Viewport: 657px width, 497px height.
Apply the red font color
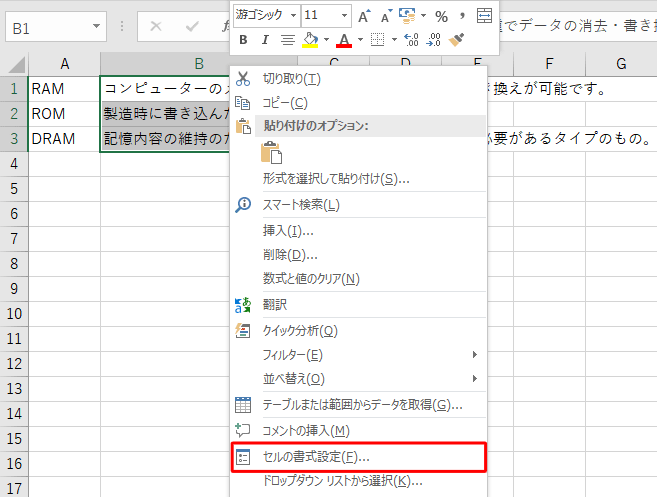pos(344,40)
